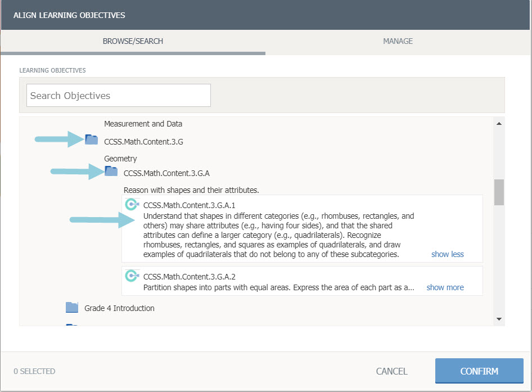Expand 3.G.A.2 description with show more
The image size is (532, 392).
[445, 287]
